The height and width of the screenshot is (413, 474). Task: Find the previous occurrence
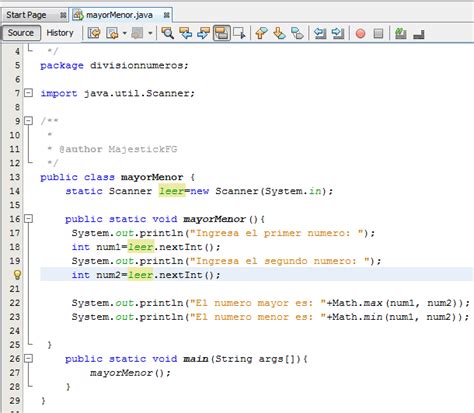pos(185,33)
